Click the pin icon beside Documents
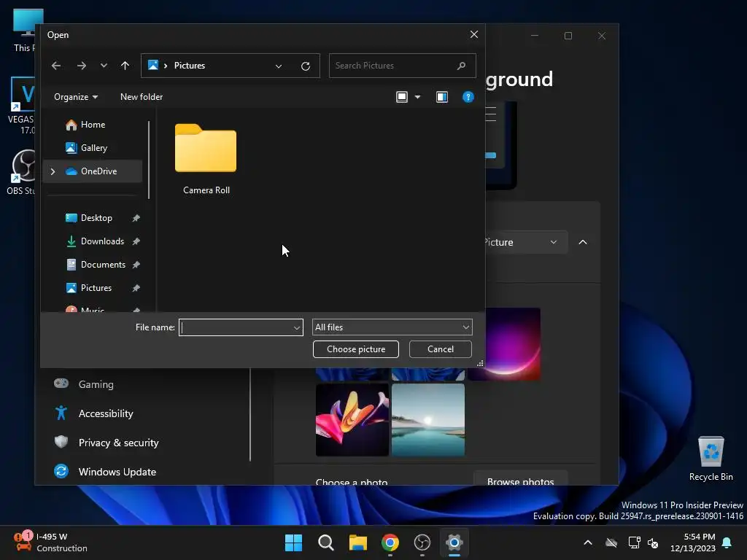This screenshot has width=747, height=560. 136,265
